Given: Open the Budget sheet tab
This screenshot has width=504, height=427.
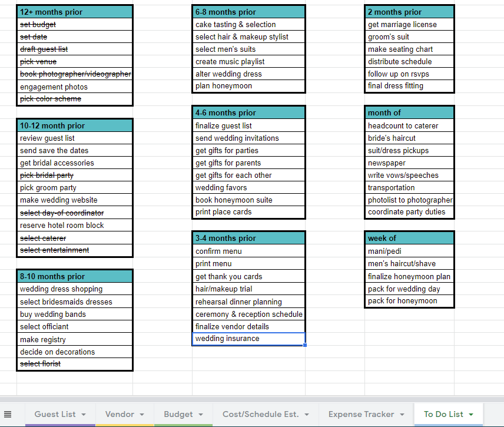Looking at the screenshot, I should [178, 414].
